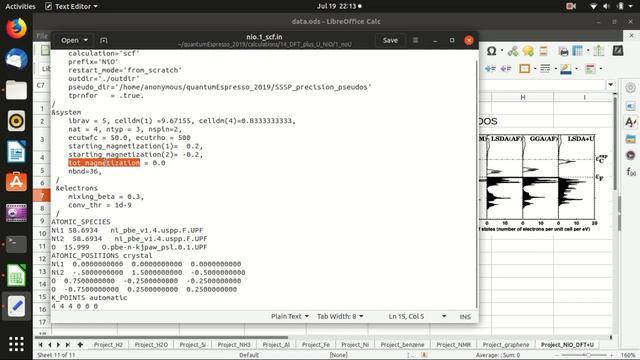
Task: Click ATOMIC_SPECIES line in editor
Action: (x=81, y=222)
